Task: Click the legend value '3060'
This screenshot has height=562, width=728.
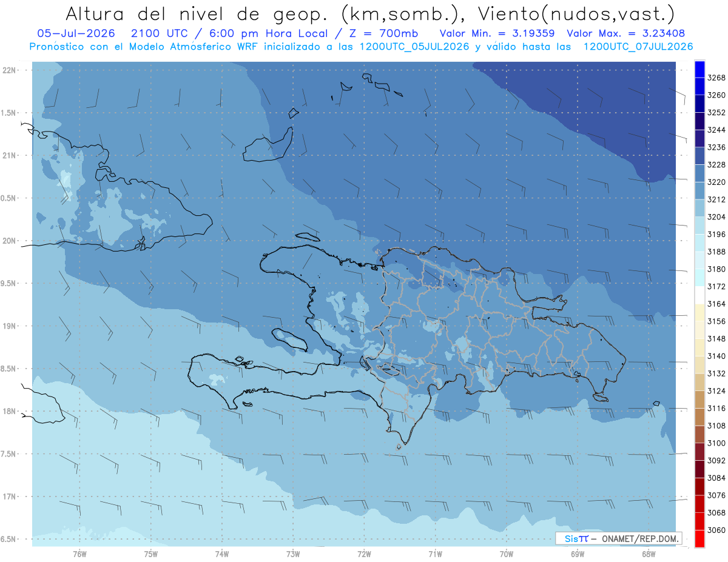Action: (x=716, y=530)
